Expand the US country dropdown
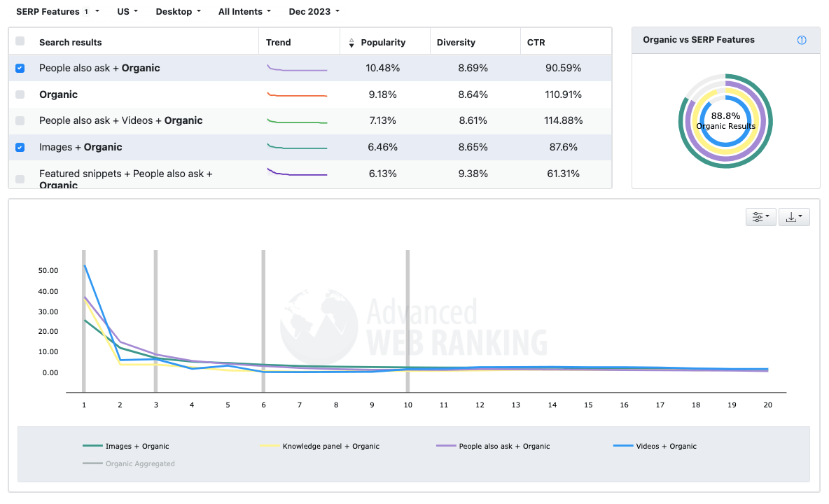Image resolution: width=829 pixels, height=504 pixels. pyautogui.click(x=127, y=11)
